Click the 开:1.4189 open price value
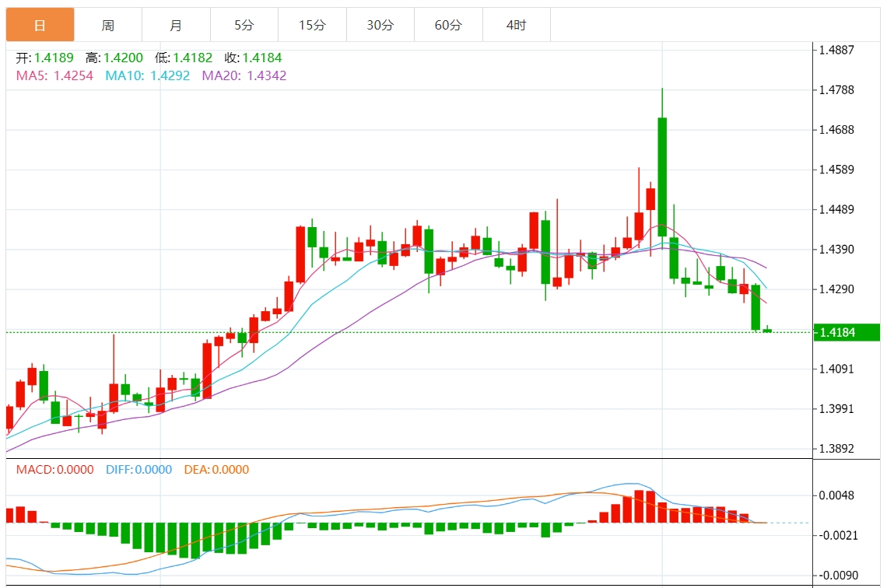887x588 pixels. tap(44, 58)
